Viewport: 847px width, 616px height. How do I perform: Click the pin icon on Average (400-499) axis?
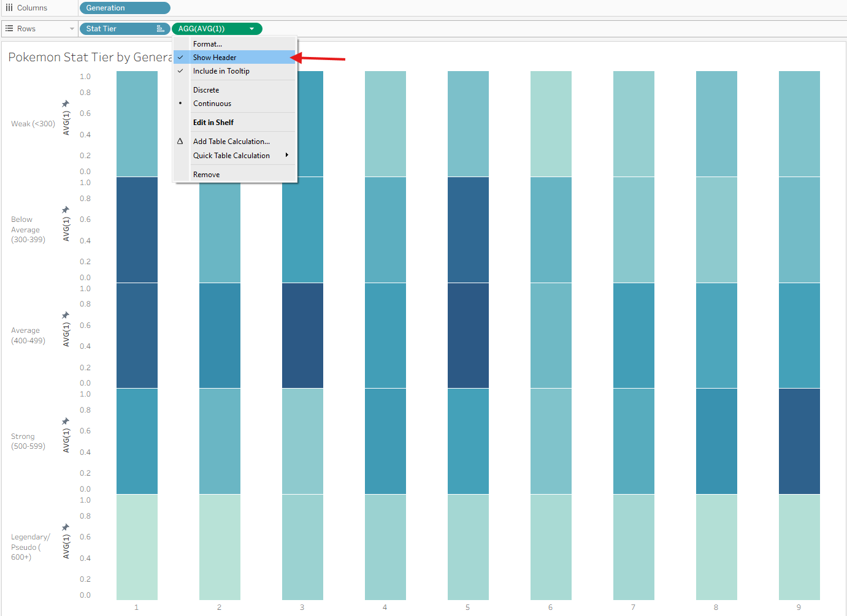tap(66, 315)
